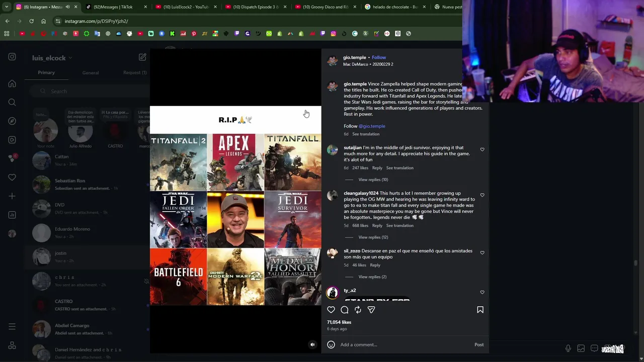Viewport: 644px width, 362px height.
Task: Expand View replies (12) under cleangalaxy1024
Action: 373,237
